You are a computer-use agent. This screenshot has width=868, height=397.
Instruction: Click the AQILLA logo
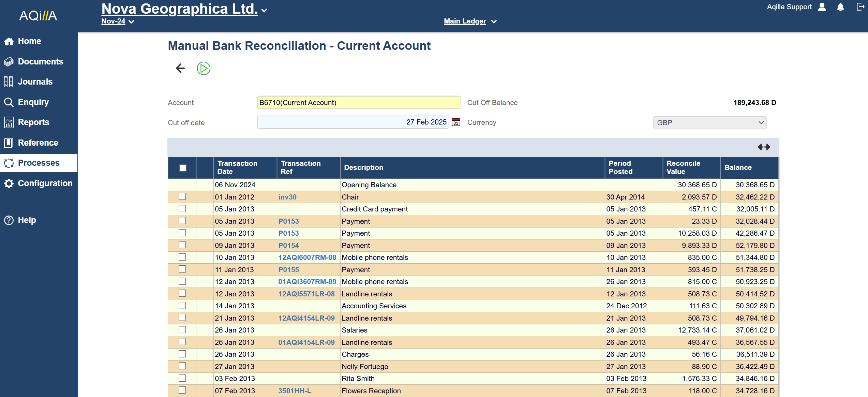click(x=38, y=16)
